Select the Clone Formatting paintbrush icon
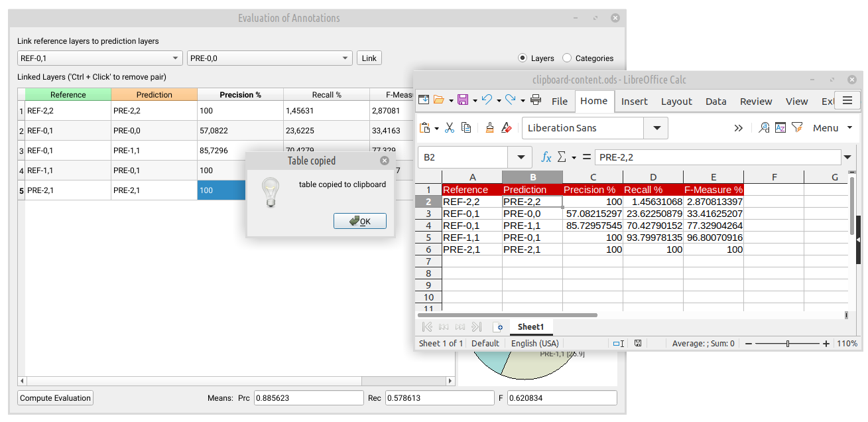Image resolution: width=868 pixels, height=422 pixels. click(489, 127)
